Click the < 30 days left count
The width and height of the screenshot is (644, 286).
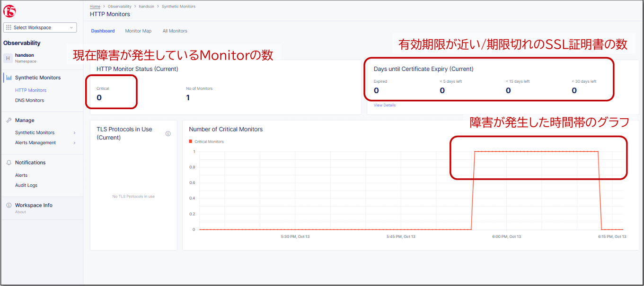574,90
